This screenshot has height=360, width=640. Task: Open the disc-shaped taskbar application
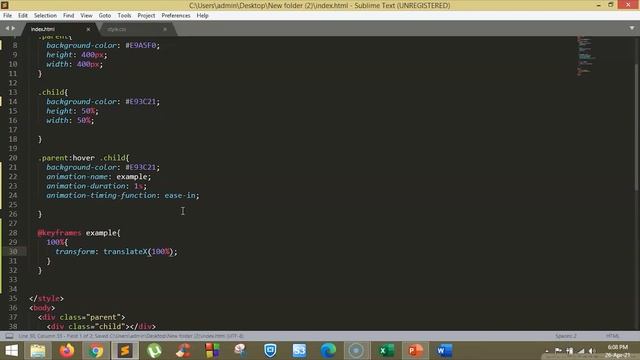(356, 351)
